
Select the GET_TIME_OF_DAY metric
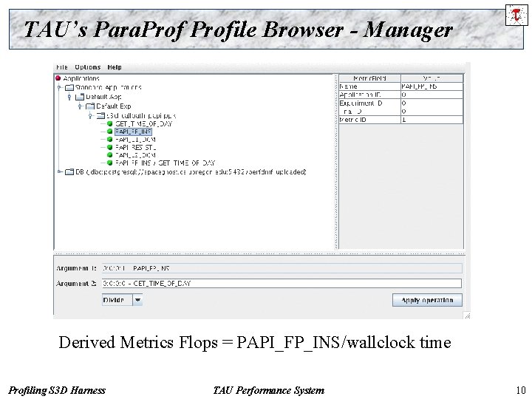[143, 124]
